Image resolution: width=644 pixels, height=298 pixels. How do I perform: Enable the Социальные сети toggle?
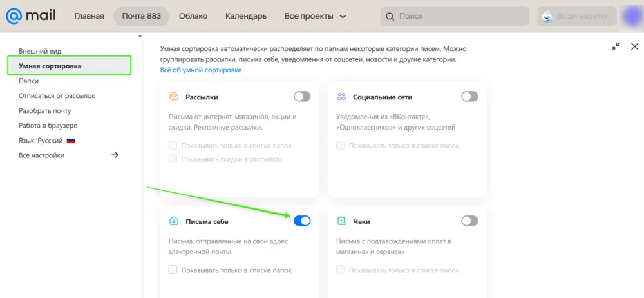coord(469,97)
